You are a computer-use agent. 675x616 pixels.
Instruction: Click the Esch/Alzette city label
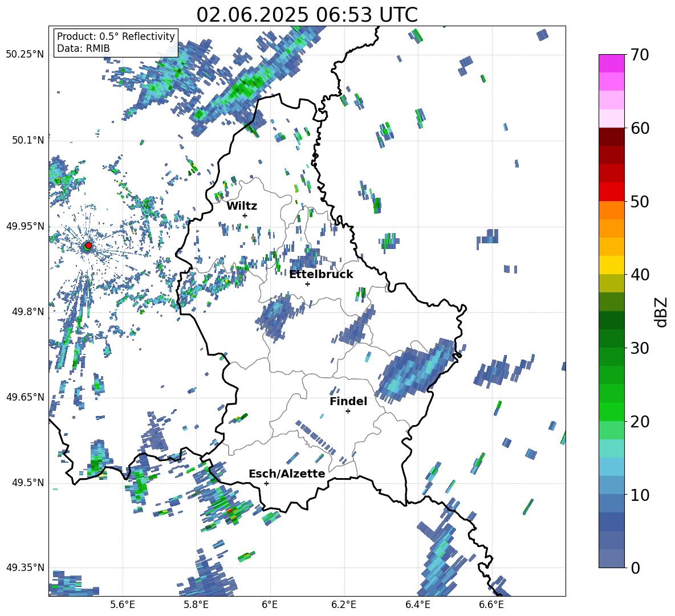pyautogui.click(x=287, y=474)
